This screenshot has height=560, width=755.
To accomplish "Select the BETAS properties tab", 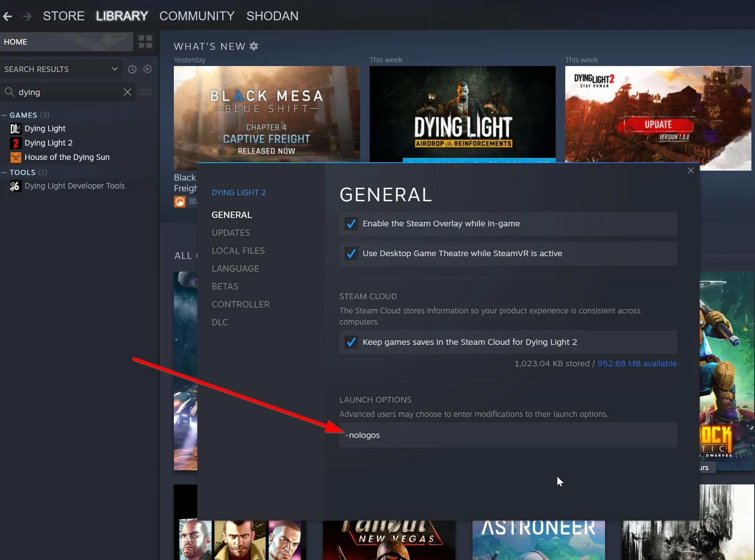I will click(x=225, y=286).
